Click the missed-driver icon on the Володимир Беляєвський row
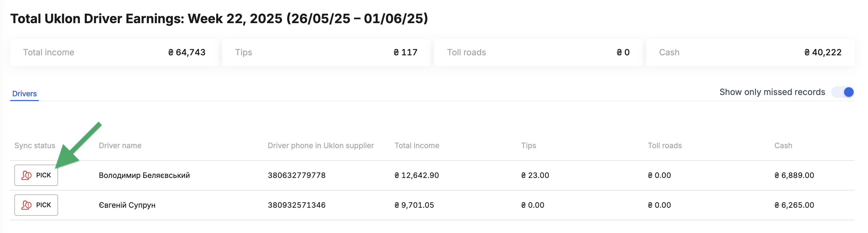This screenshot has width=868, height=233. pos(26,176)
